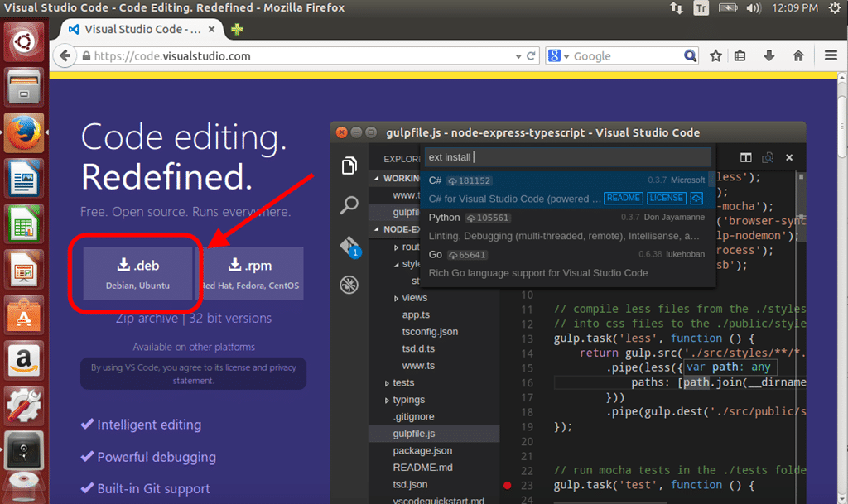Open the URL history dropdown arrow
848x504 pixels.
(518, 56)
